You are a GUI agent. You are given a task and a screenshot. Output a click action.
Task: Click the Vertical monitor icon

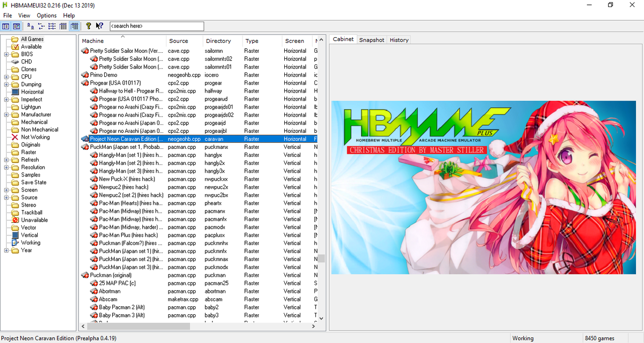pos(15,235)
